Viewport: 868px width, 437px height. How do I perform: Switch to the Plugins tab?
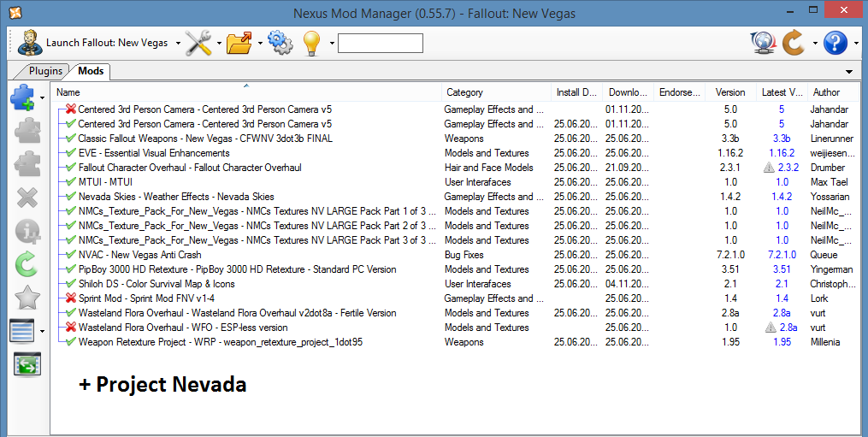click(45, 71)
